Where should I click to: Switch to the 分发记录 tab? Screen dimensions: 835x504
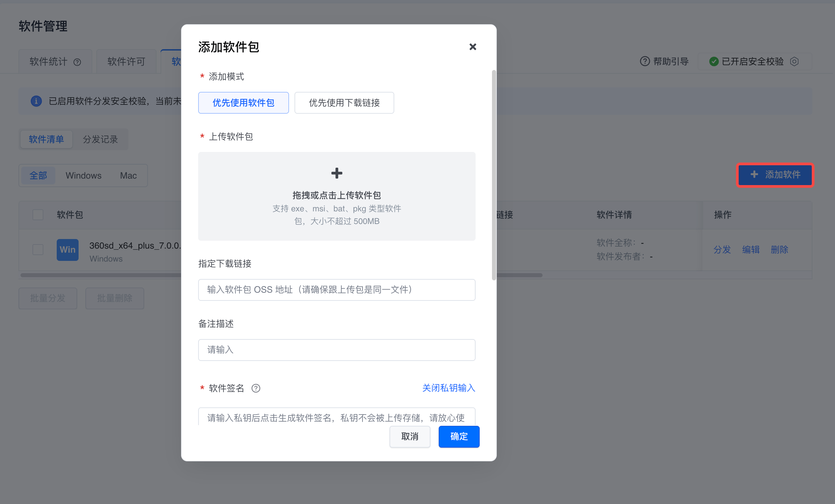pyautogui.click(x=100, y=139)
